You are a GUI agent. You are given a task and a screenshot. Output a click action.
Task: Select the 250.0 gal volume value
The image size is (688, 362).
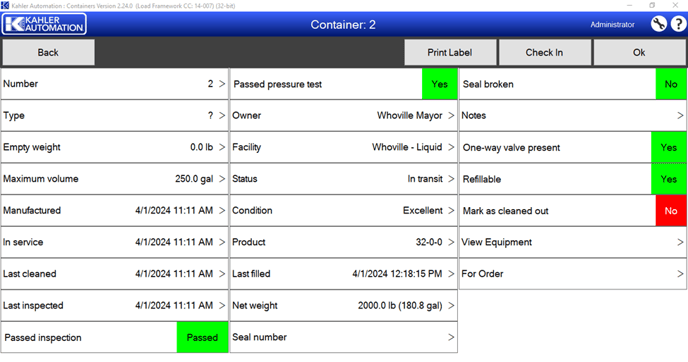pos(194,179)
